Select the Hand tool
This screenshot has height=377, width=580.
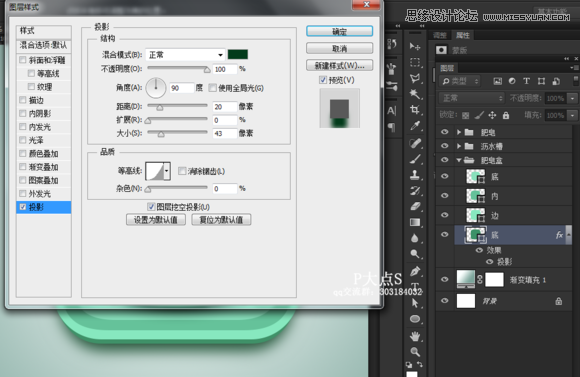click(415, 336)
